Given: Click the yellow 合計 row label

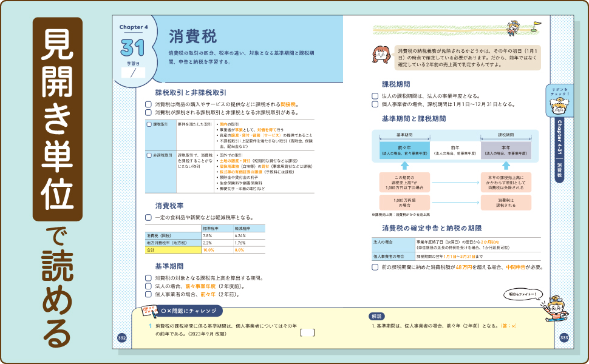Looking at the screenshot, I should tap(173, 250).
